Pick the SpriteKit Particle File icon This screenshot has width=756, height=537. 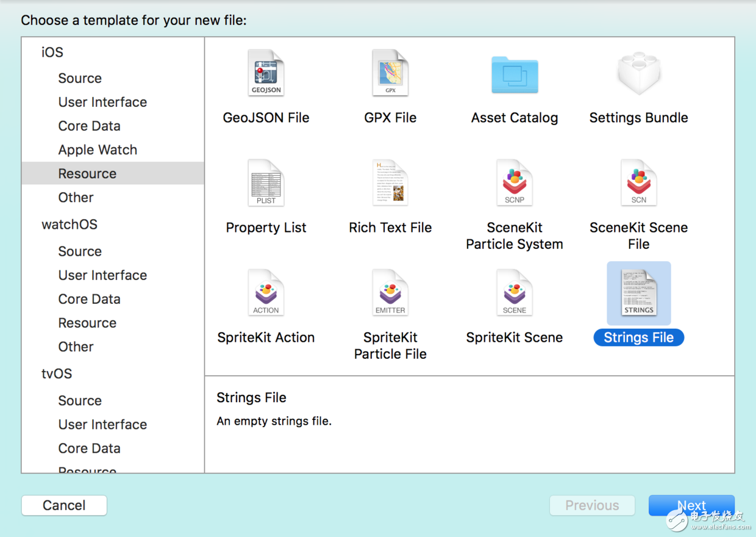390,293
